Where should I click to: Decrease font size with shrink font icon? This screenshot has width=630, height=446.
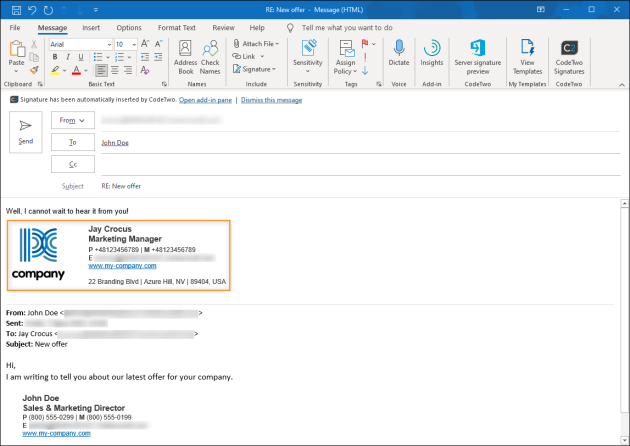coord(158,44)
